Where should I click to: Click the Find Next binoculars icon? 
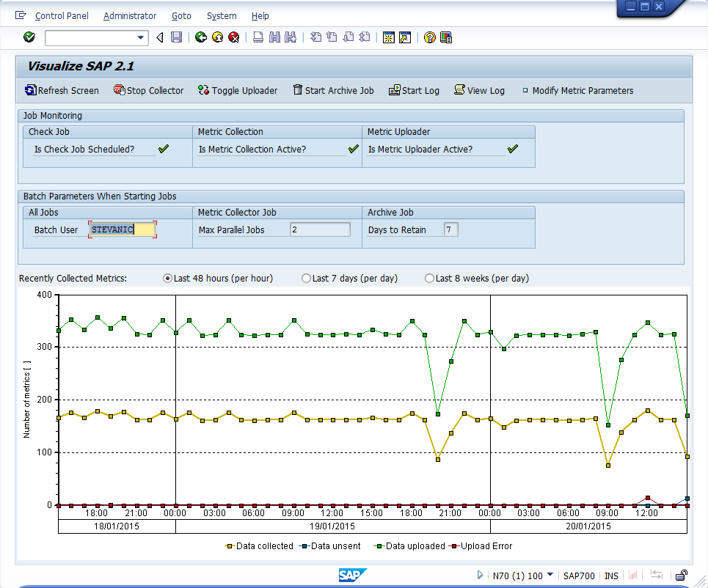(291, 37)
